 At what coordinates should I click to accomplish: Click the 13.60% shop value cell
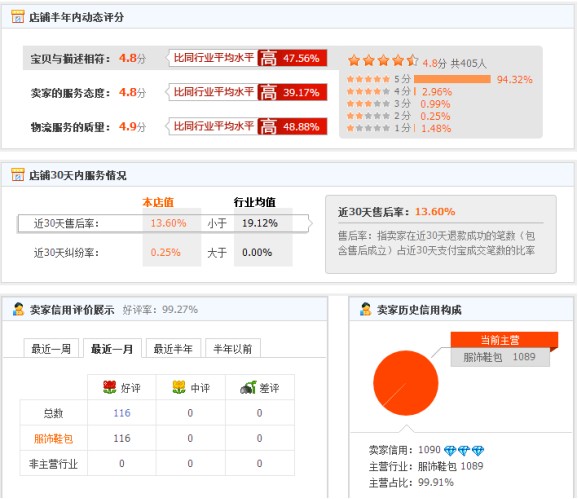click(168, 223)
